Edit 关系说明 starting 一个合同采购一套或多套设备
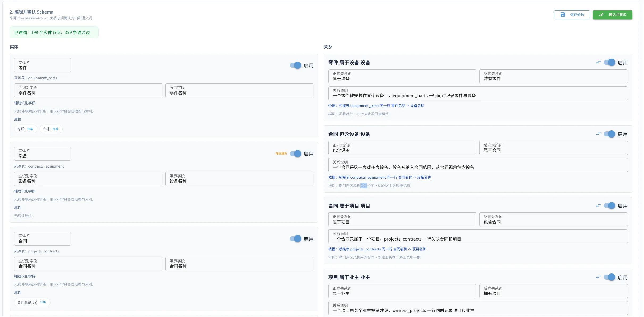Image resolution: width=644 pixels, height=317 pixels. tap(478, 165)
